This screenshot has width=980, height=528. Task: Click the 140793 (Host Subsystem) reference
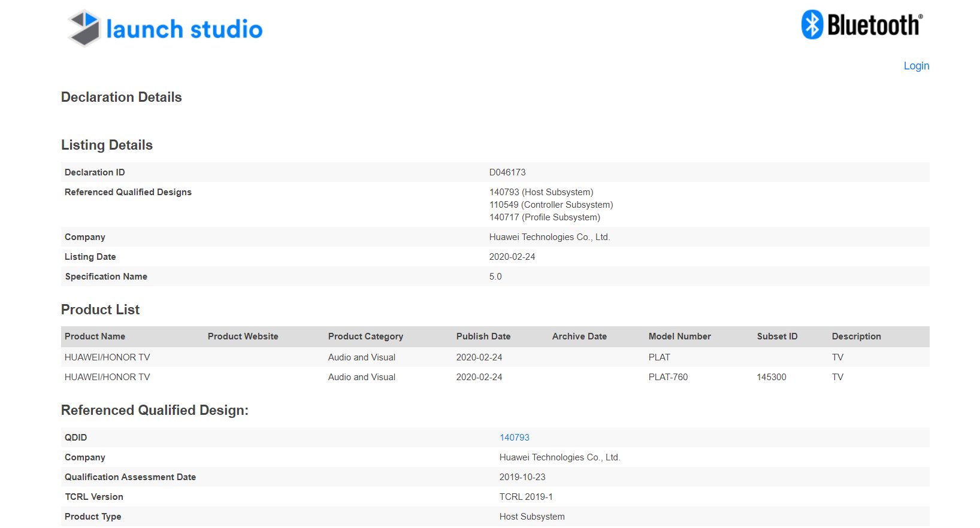pos(542,192)
